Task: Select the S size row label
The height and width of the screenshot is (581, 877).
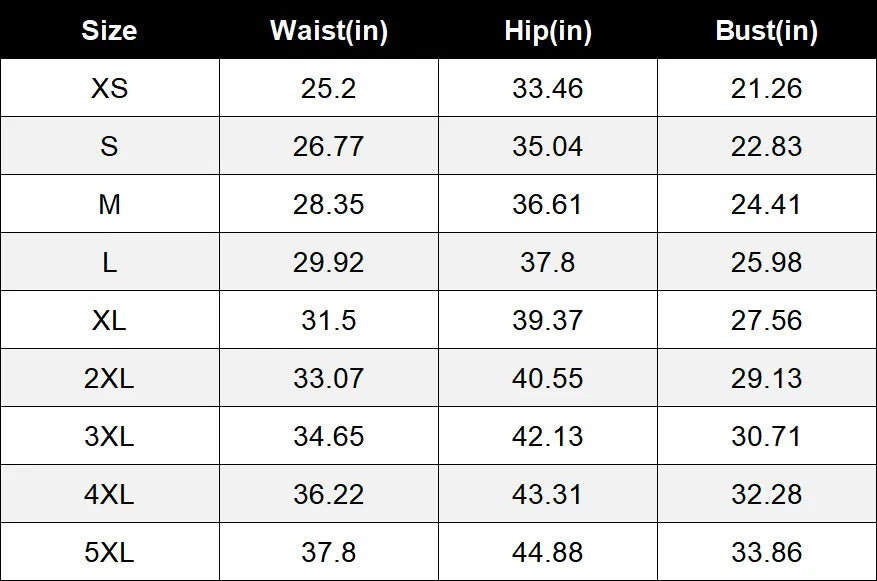Action: click(109, 146)
